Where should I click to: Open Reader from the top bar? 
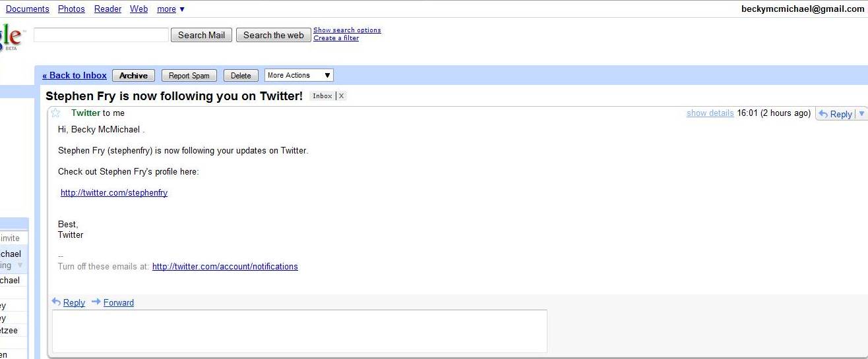pyautogui.click(x=108, y=9)
